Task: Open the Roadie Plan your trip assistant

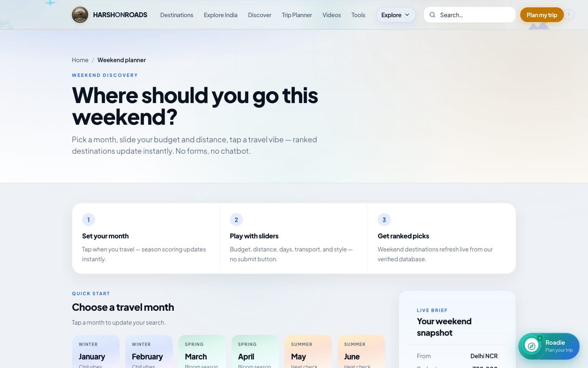Action: pos(549,346)
